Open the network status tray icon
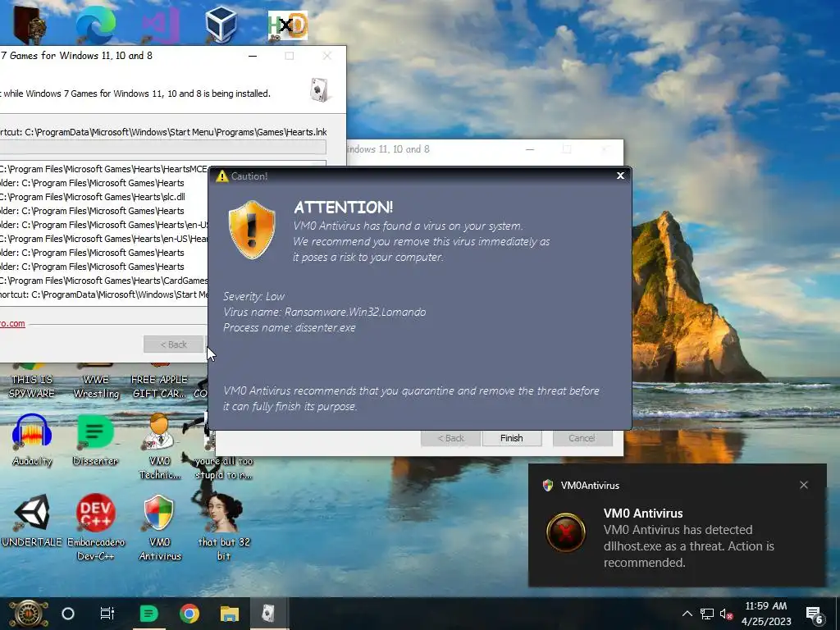 point(706,614)
